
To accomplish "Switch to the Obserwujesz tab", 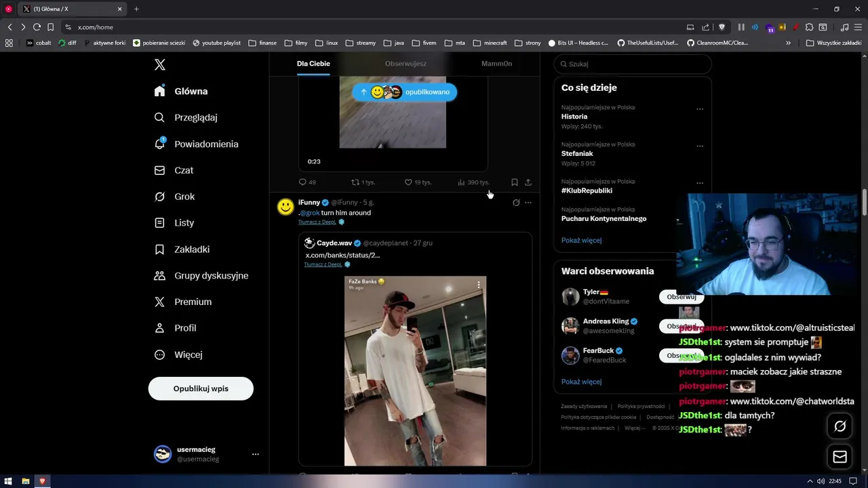I will coord(406,64).
